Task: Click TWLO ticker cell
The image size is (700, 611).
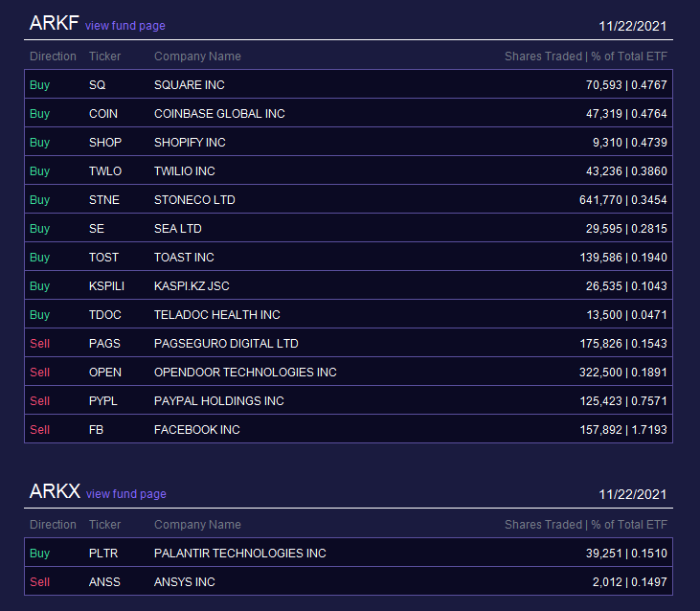Action: point(105,171)
